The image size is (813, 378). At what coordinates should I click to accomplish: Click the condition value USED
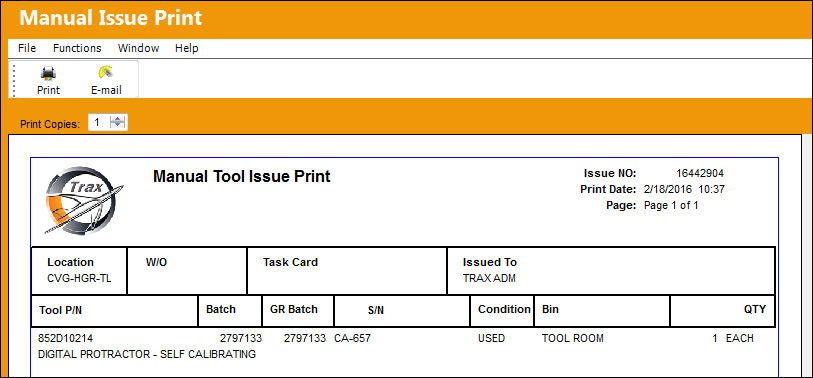[492, 339]
